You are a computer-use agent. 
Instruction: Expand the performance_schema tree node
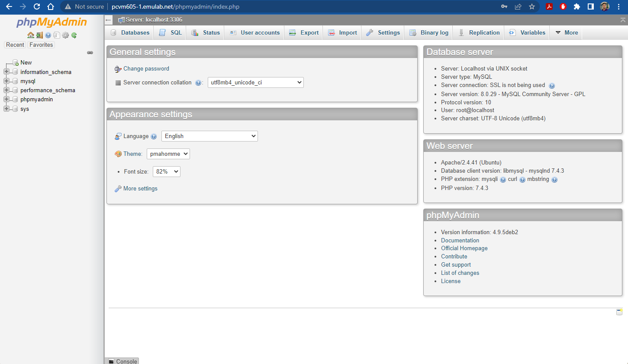(x=6, y=90)
